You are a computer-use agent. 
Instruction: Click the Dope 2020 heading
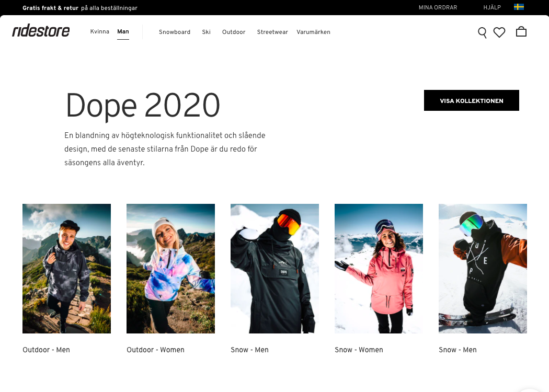143,106
